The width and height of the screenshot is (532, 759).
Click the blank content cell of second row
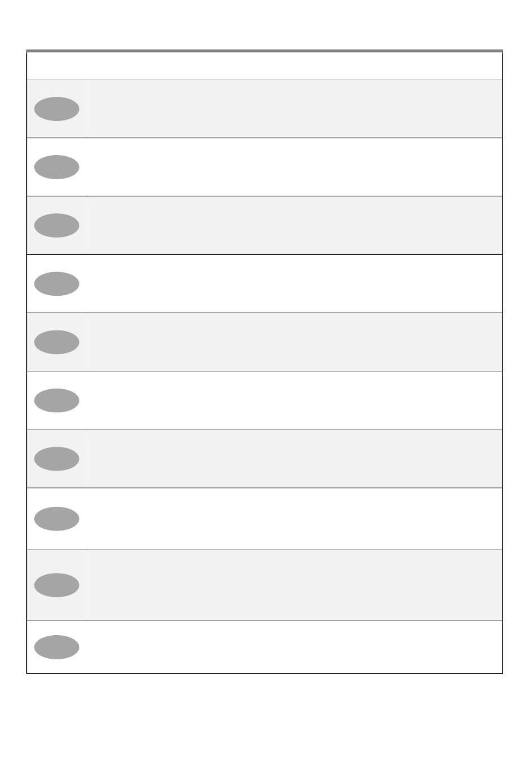pyautogui.click(x=295, y=167)
